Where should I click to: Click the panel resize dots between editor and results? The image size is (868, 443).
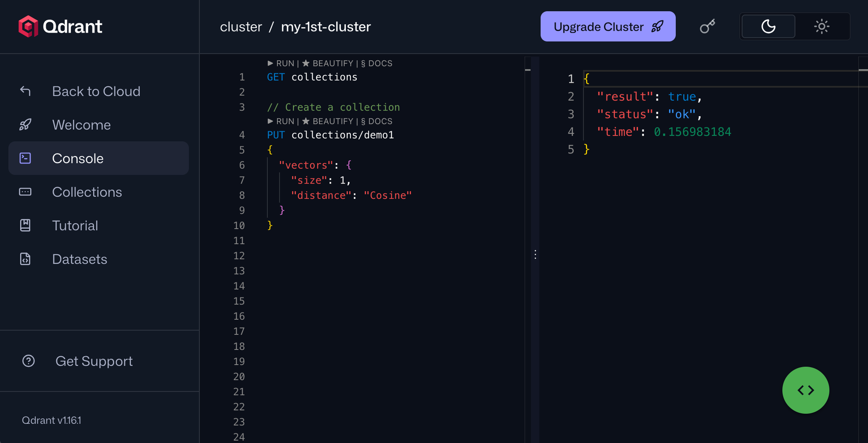pyautogui.click(x=535, y=254)
